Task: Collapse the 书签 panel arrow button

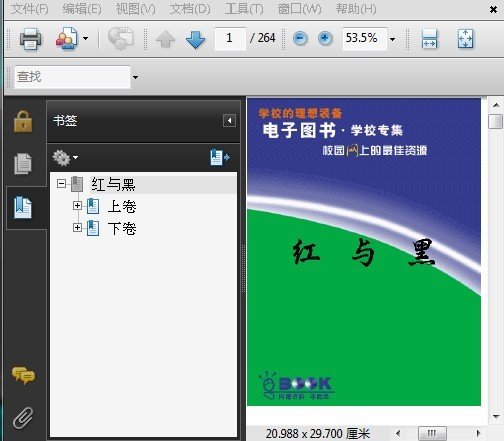Action: 229,121
